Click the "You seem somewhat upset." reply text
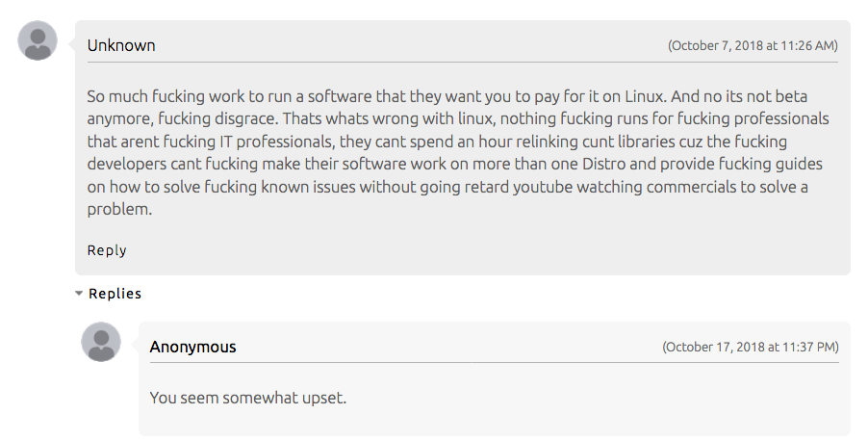Viewport: 868px width, 440px height. [x=247, y=397]
